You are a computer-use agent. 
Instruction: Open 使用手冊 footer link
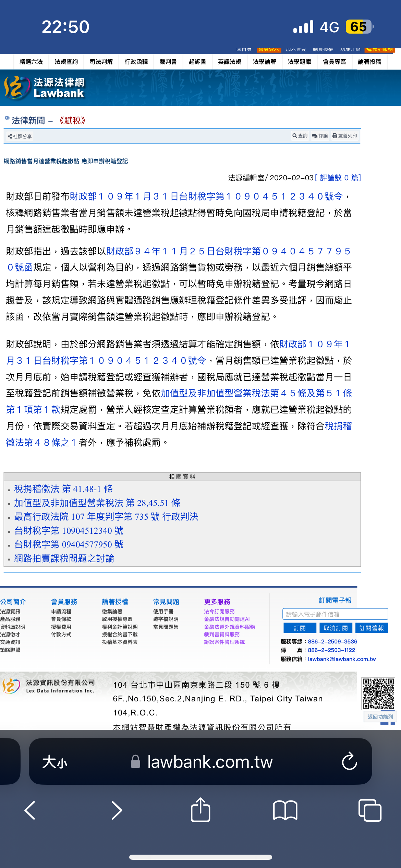[163, 612]
